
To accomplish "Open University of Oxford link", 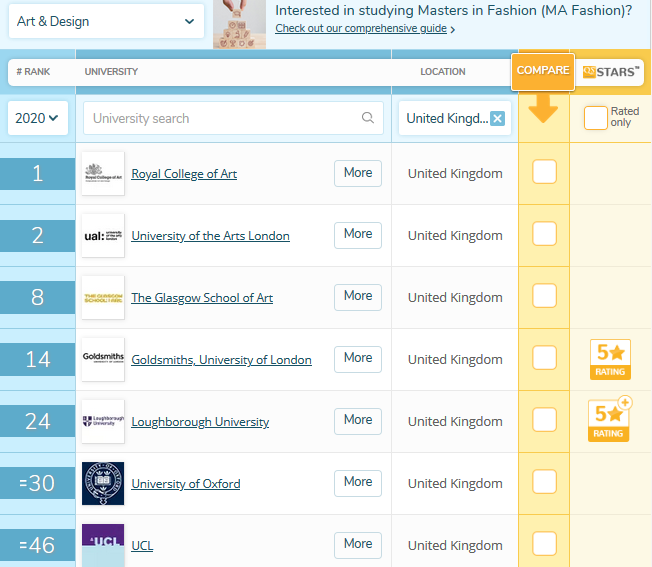I will (x=185, y=483).
